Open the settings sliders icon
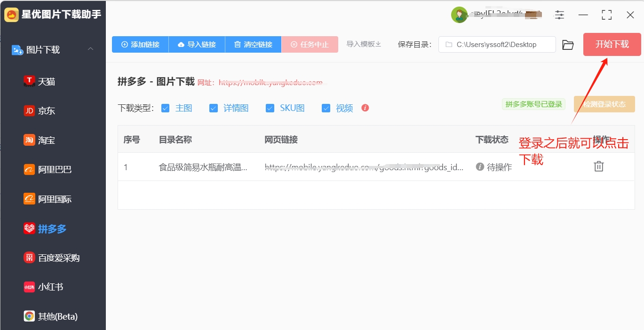Screen dimensions: 644x330 click(x=559, y=15)
